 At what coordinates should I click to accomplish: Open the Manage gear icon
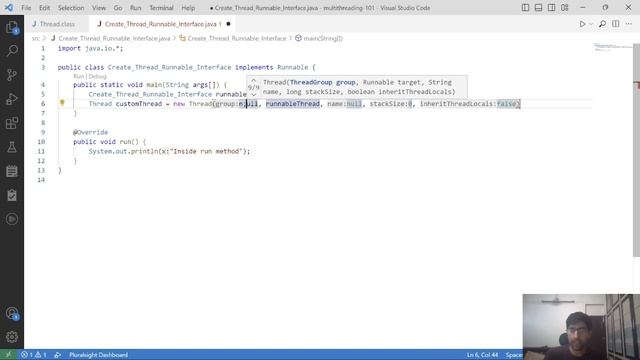coord(12,337)
